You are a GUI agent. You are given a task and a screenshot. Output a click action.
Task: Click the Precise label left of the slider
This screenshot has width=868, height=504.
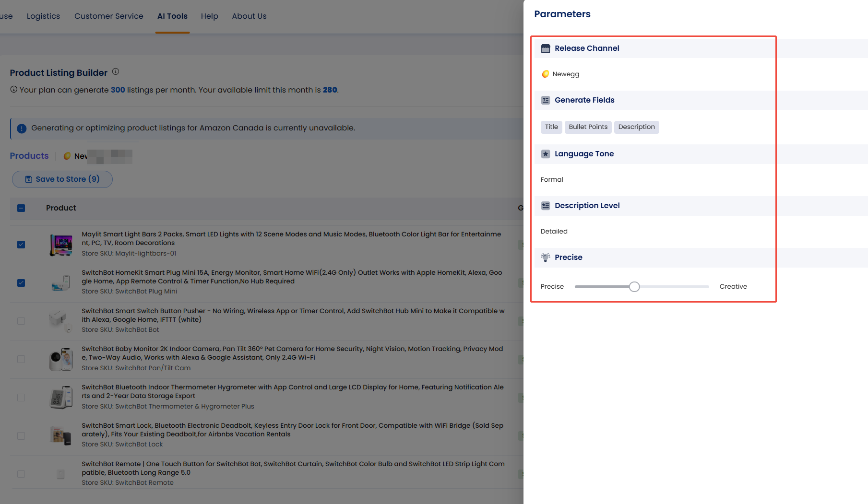(x=552, y=287)
